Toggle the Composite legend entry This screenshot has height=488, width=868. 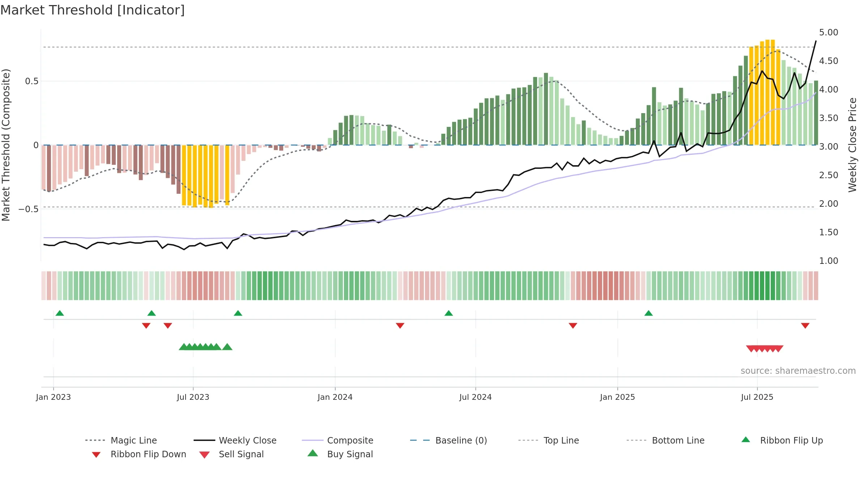point(337,440)
